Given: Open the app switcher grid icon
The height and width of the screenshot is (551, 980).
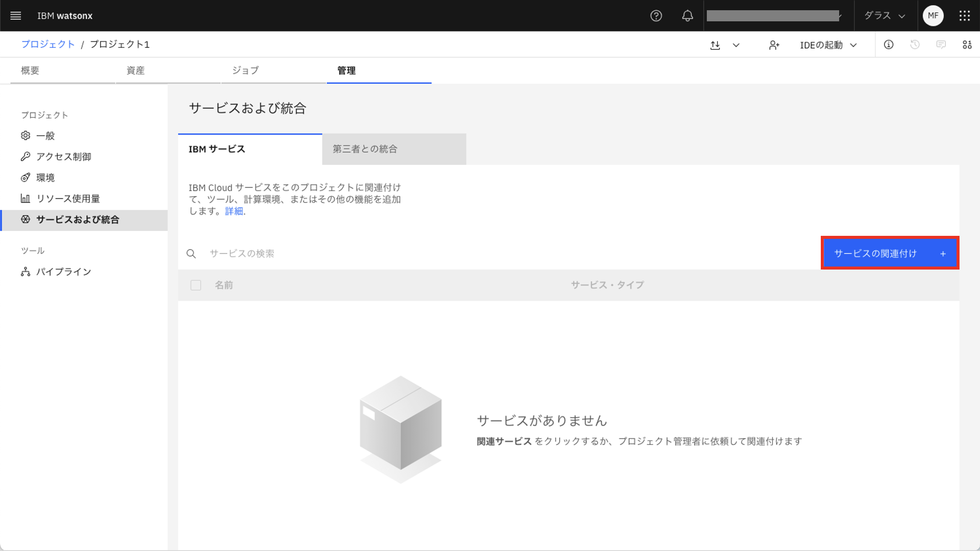Looking at the screenshot, I should [x=965, y=16].
